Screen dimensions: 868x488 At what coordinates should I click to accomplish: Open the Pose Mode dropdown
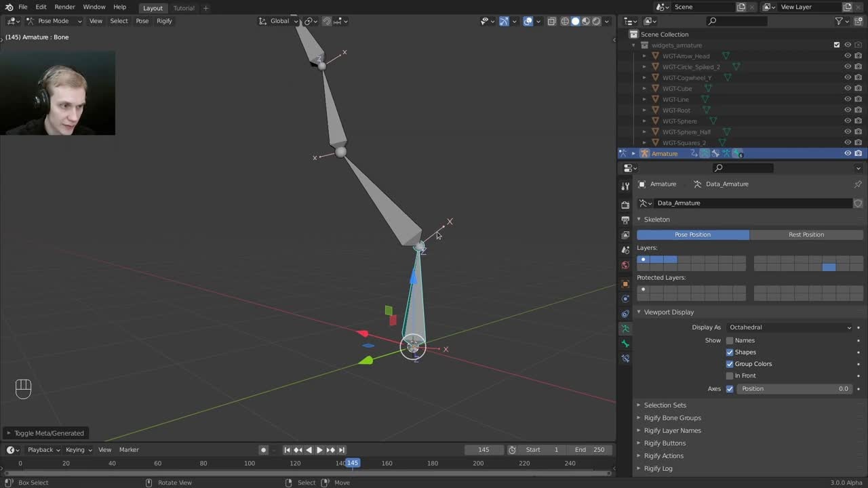(x=54, y=21)
